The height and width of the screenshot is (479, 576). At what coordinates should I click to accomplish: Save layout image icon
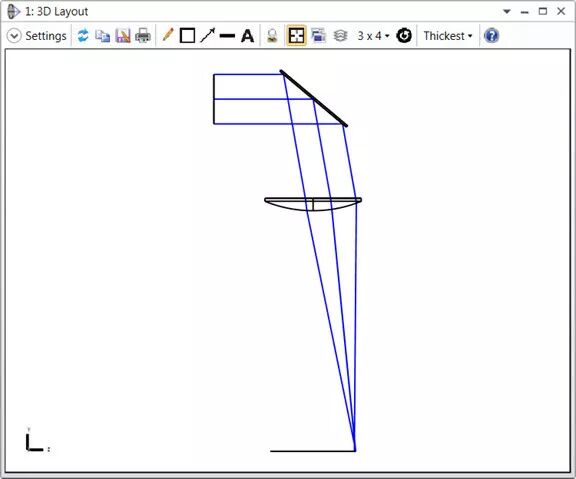pyautogui.click(x=123, y=36)
